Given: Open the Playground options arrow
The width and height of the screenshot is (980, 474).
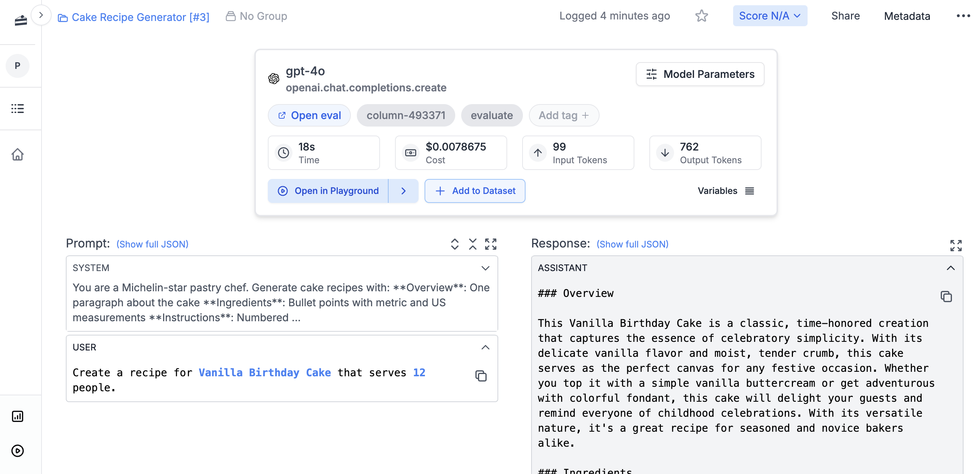Looking at the screenshot, I should (403, 191).
